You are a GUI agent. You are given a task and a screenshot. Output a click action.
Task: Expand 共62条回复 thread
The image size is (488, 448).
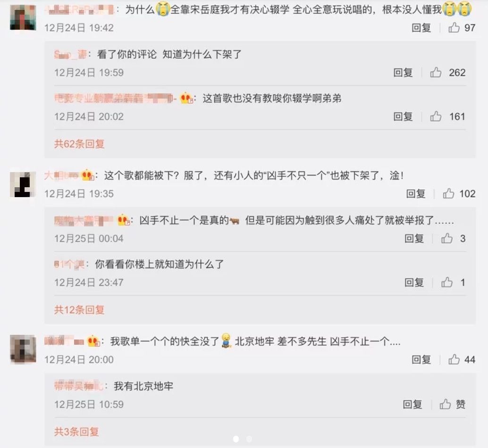tap(79, 144)
